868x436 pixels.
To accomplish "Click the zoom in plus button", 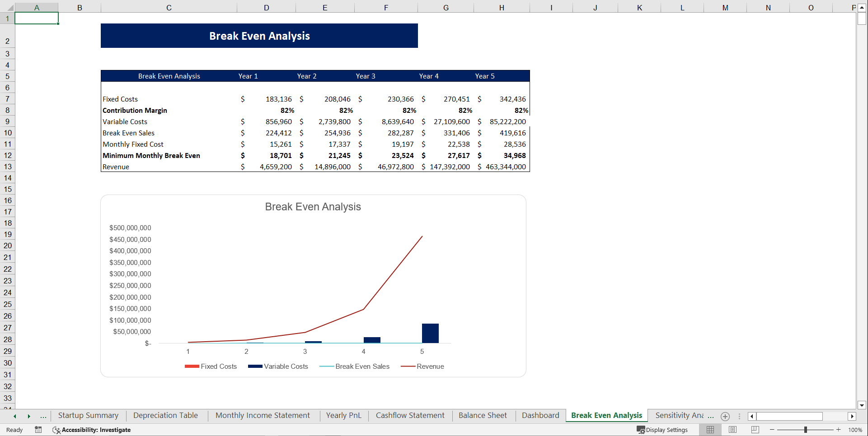I will coord(839,430).
